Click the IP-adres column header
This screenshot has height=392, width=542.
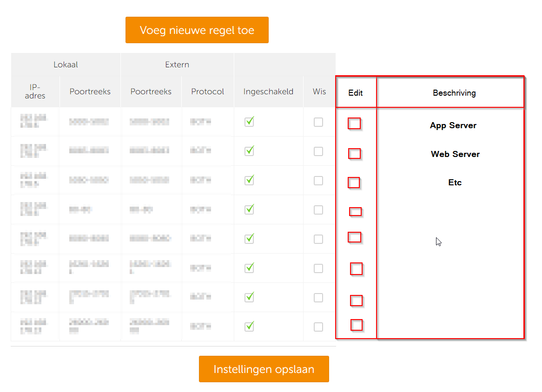click(35, 91)
